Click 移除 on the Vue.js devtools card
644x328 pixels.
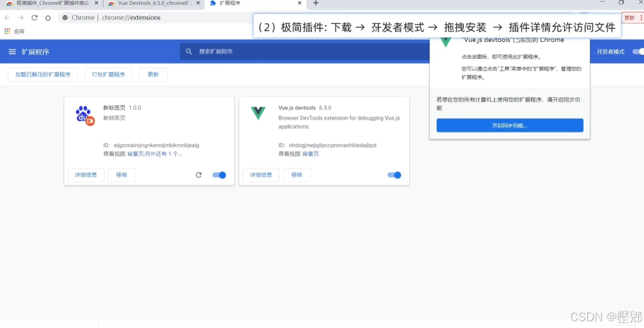297,175
